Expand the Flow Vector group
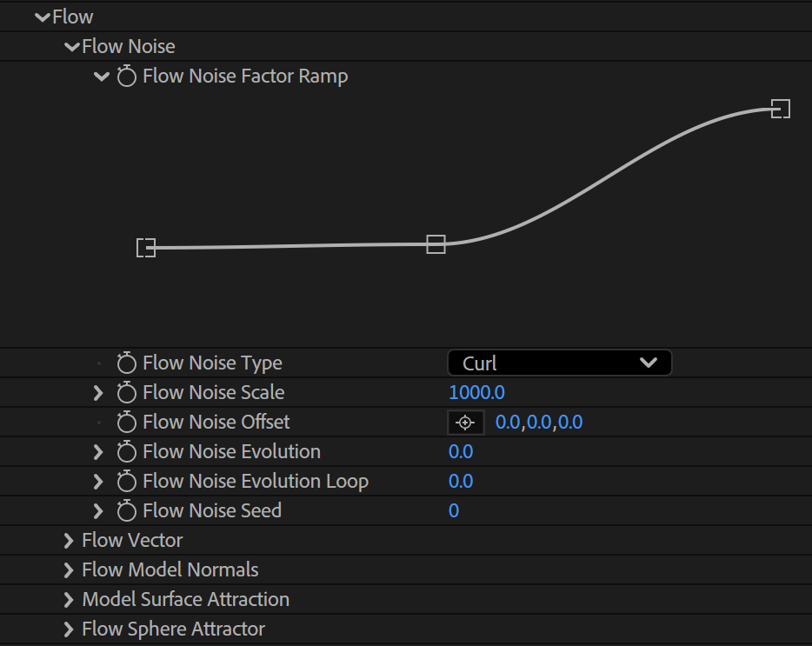The width and height of the screenshot is (812, 646). point(69,540)
